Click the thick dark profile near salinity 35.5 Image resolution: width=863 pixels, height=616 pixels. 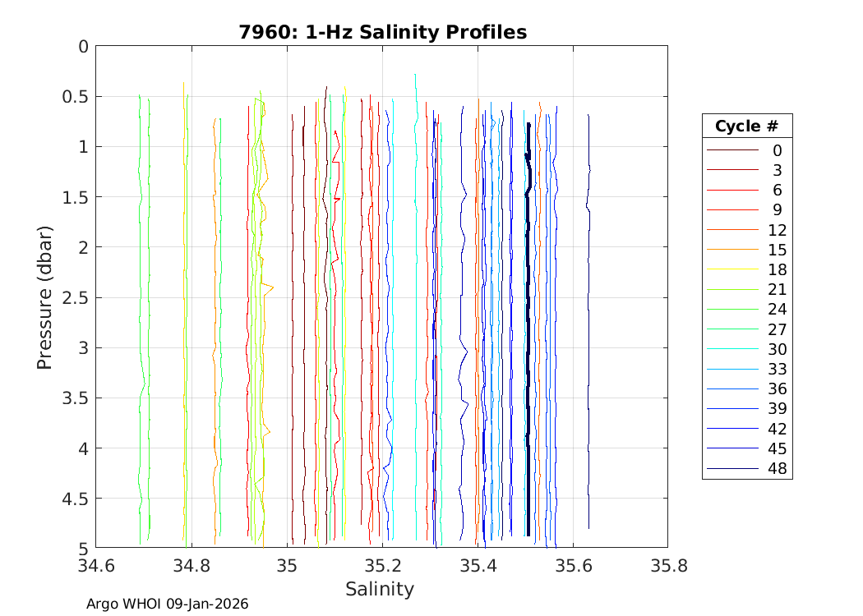click(x=528, y=329)
